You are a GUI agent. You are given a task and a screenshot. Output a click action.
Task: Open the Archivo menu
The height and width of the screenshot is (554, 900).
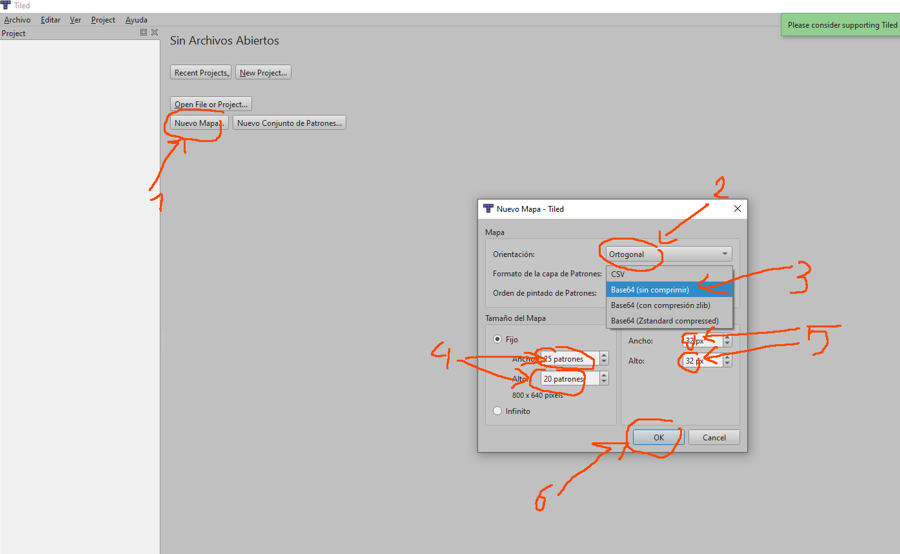point(17,20)
